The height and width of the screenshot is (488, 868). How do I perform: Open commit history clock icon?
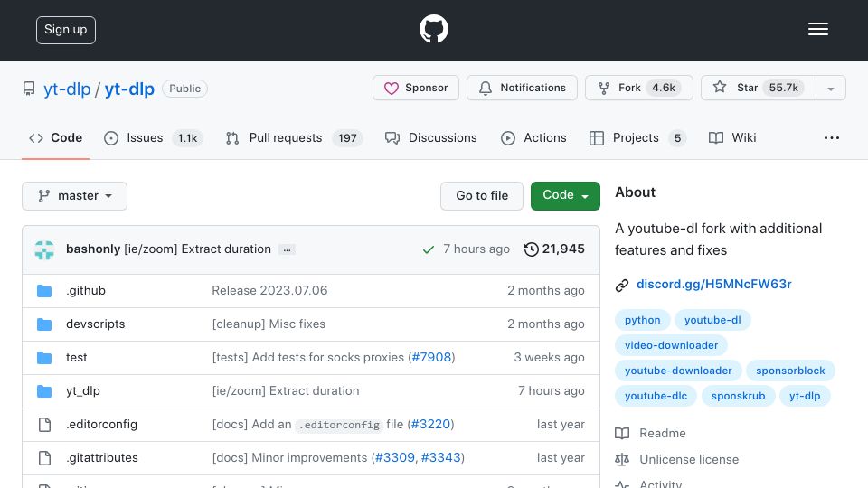(531, 249)
